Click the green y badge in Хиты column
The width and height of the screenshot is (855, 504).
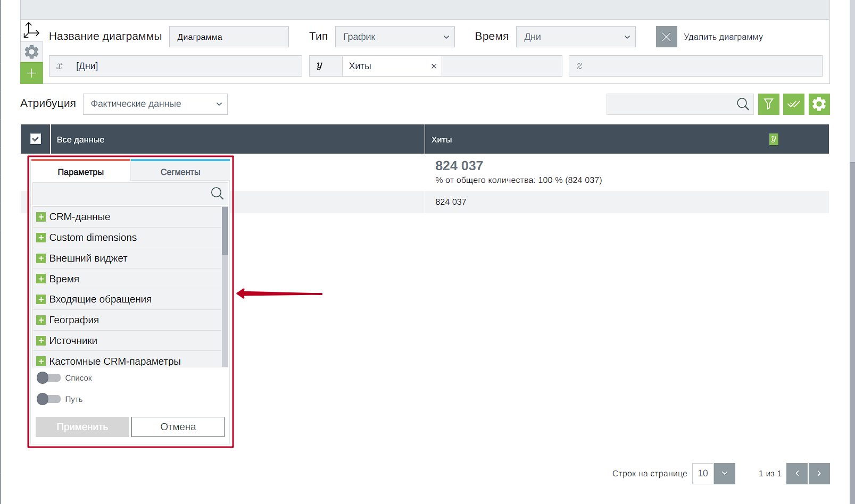(x=774, y=139)
